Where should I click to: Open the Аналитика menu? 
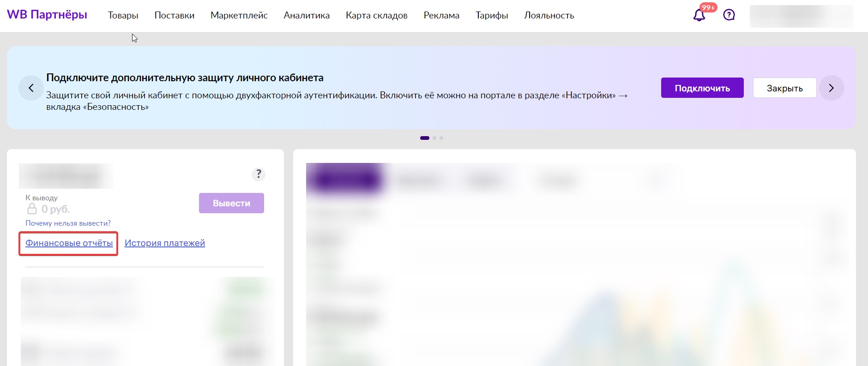[307, 15]
